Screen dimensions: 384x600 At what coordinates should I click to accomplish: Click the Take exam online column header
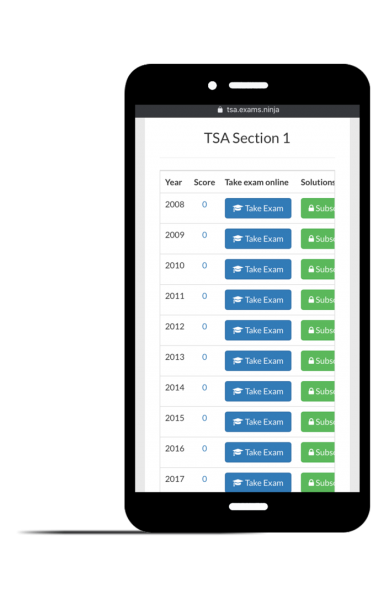257,183
